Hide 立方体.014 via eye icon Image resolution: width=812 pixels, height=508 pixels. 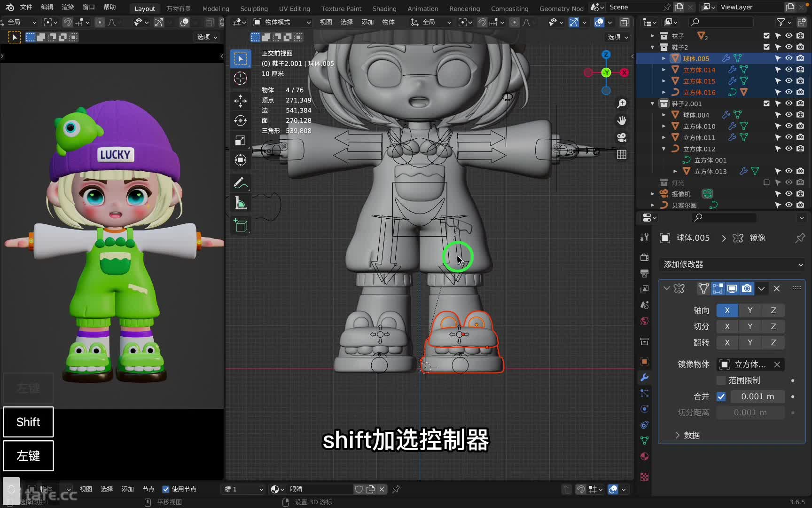pos(789,70)
